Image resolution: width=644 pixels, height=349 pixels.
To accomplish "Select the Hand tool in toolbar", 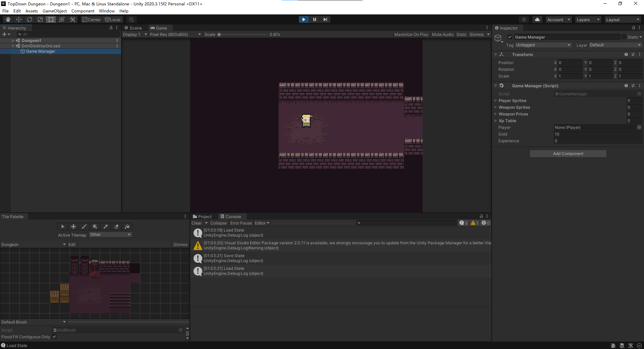I will click(8, 19).
